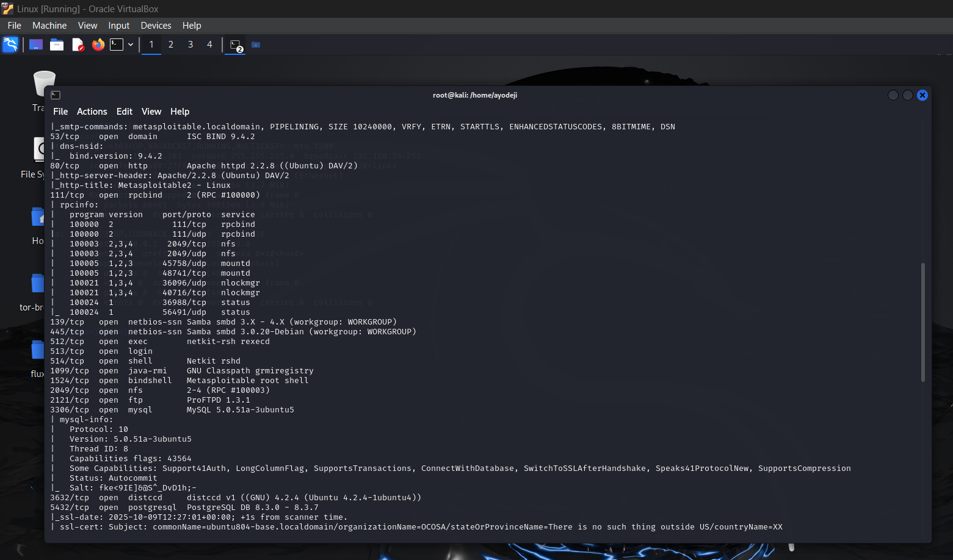This screenshot has width=953, height=560.
Task: Open VirtualBox File menu
Action: click(15, 26)
